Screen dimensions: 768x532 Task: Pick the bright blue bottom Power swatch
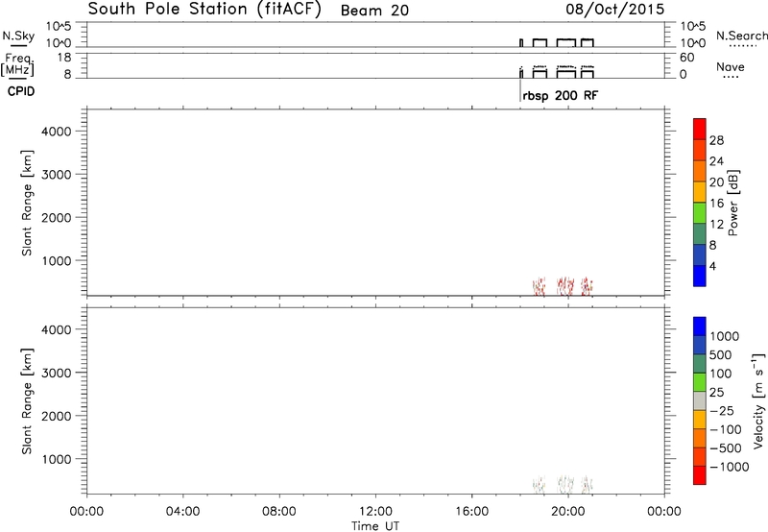[700, 276]
